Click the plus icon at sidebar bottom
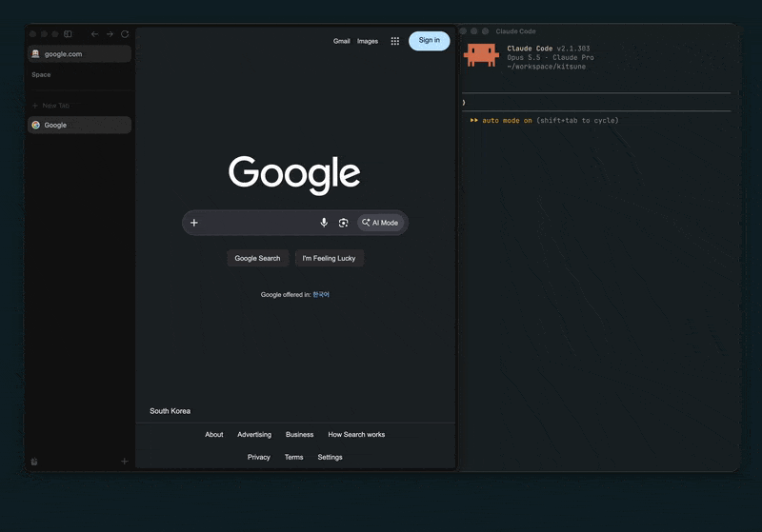The width and height of the screenshot is (762, 532). [125, 462]
